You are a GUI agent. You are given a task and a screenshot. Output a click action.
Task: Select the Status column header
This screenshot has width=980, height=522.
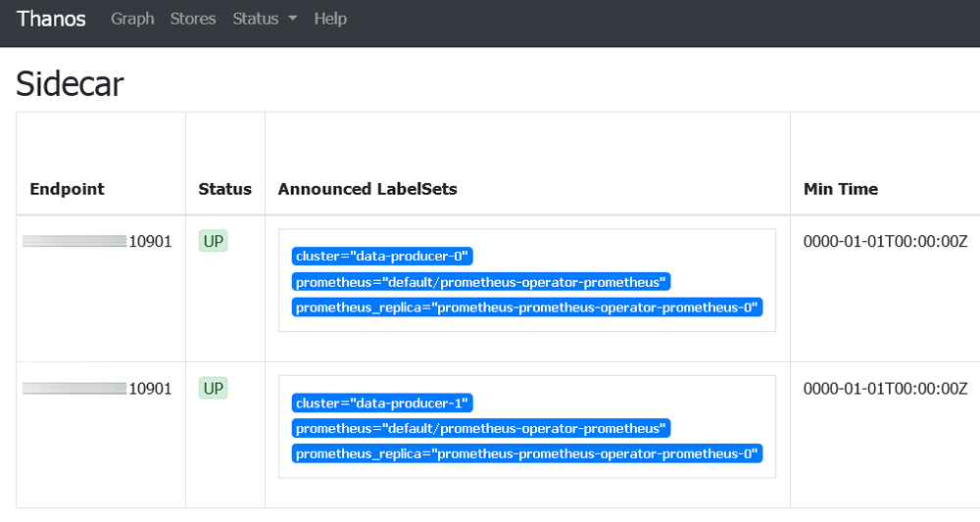[x=224, y=189]
